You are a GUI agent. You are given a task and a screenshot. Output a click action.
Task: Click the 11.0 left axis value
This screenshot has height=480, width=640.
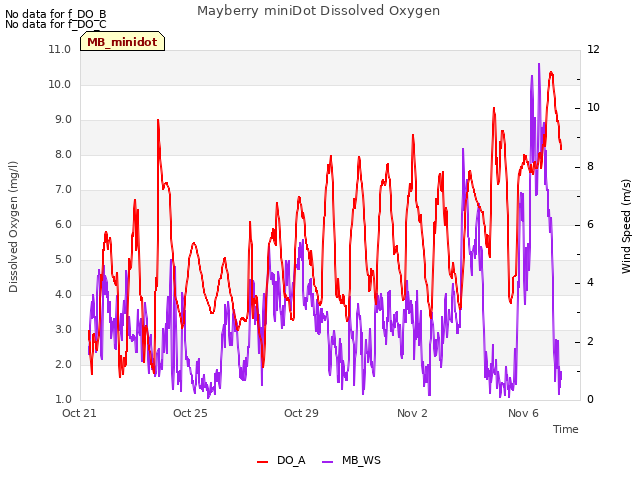pyautogui.click(x=60, y=49)
